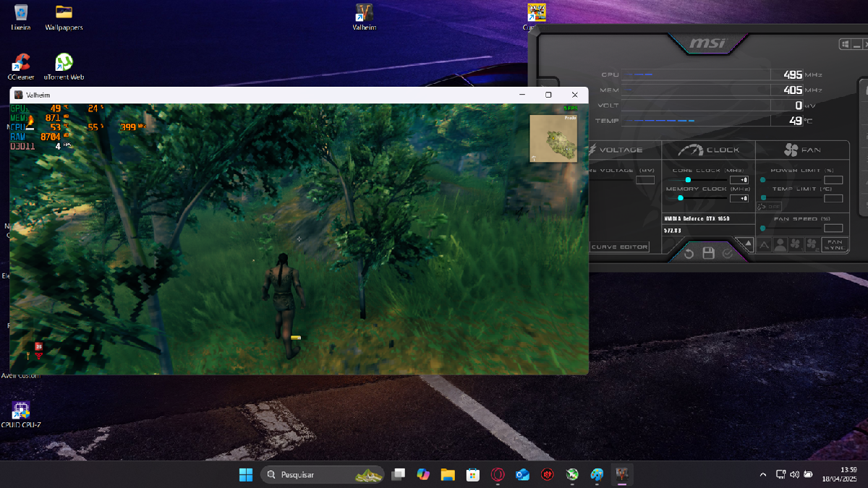This screenshot has width=868, height=488.
Task: Adjust the POWER LIMIT slider handle
Action: (x=763, y=179)
